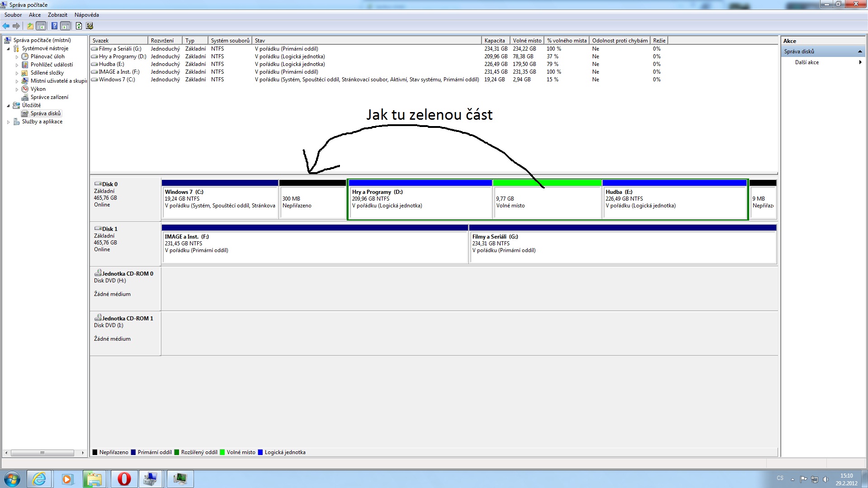
Task: Select Výkon performance icon in tree
Action: 25,89
